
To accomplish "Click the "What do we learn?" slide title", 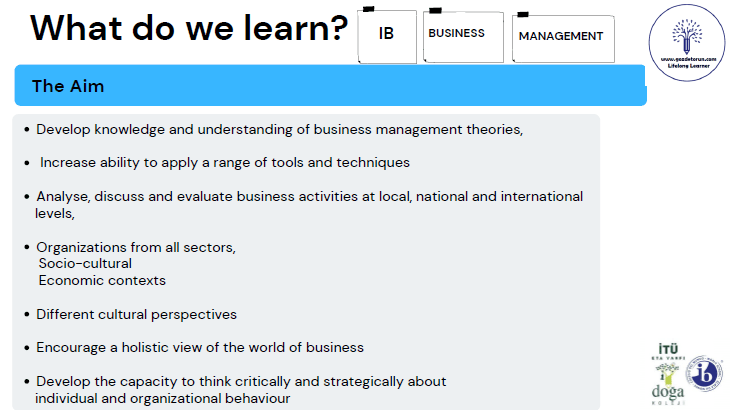I will [189, 29].
